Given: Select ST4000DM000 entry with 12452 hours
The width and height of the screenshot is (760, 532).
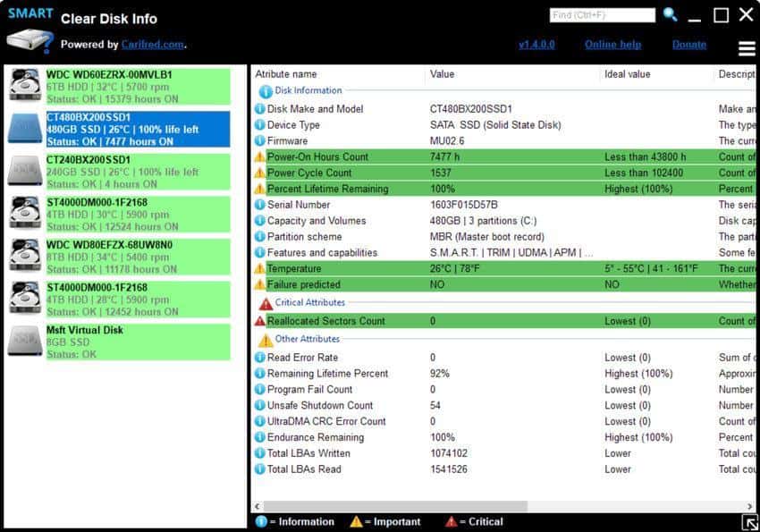Looking at the screenshot, I should pyautogui.click(x=138, y=300).
